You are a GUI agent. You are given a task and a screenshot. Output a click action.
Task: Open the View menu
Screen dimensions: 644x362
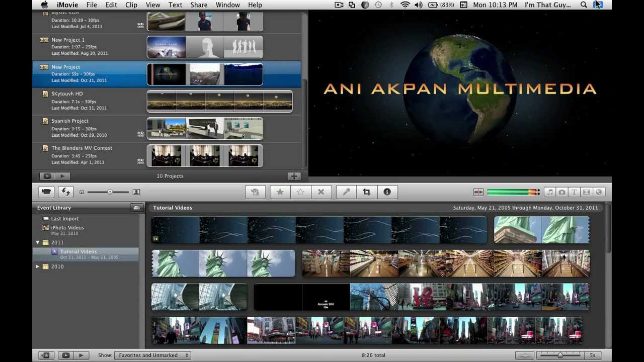[x=153, y=5]
